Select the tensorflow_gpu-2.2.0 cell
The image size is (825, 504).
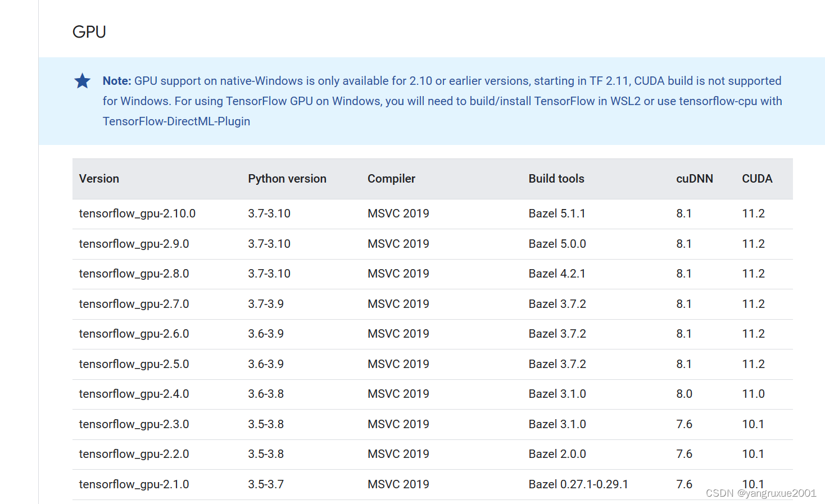point(134,455)
